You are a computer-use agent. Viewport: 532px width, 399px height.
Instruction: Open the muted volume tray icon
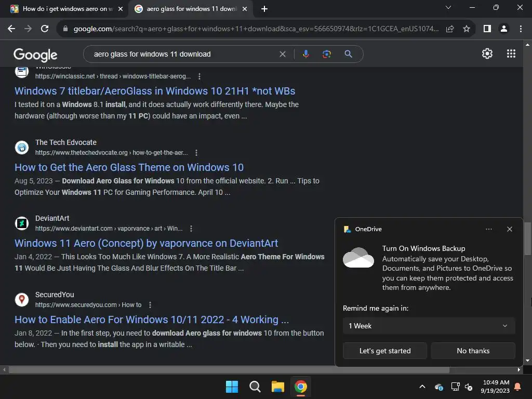click(x=469, y=387)
